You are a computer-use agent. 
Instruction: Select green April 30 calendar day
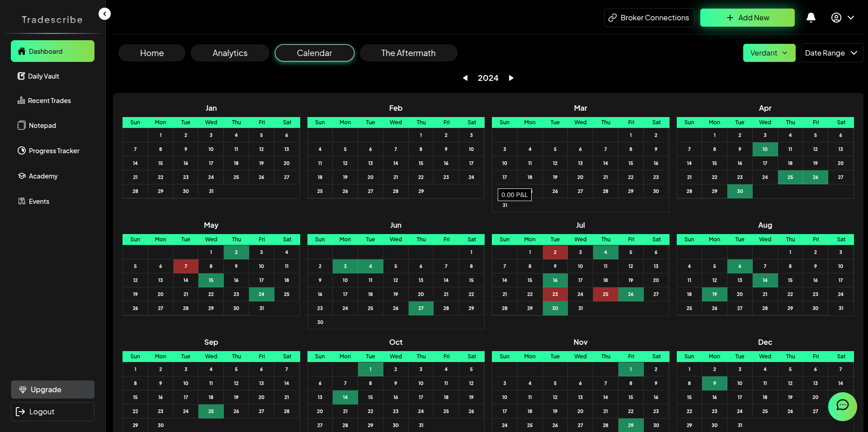click(740, 191)
